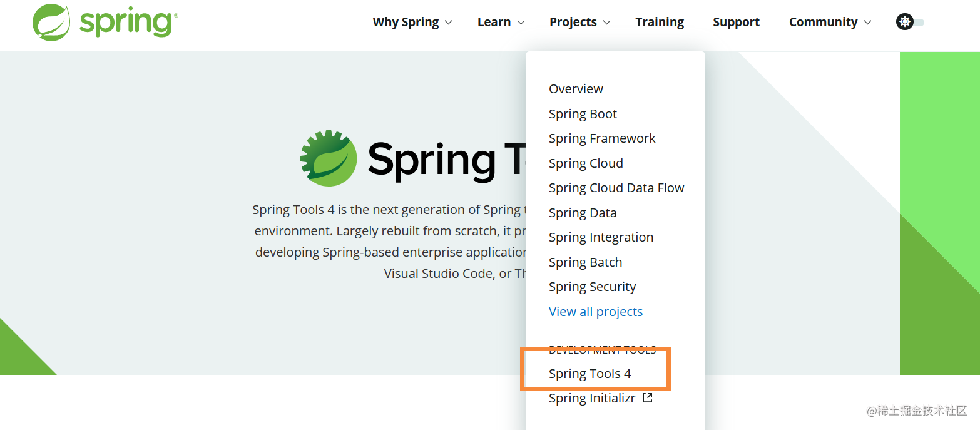Open Spring Boot project
Screen dimensions: 980x430
(x=583, y=114)
